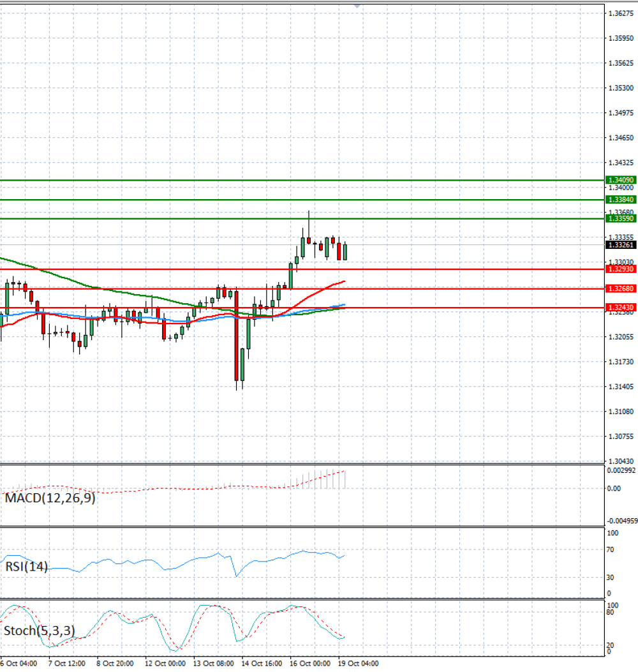Click the 1.34325 price scale value
Viewport: 638px width, 672px height.
click(621, 163)
